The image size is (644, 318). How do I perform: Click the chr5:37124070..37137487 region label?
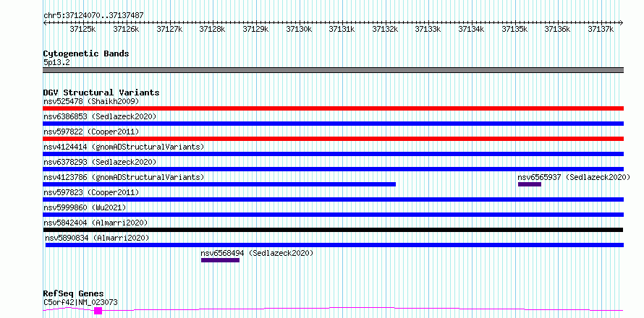coord(93,15)
